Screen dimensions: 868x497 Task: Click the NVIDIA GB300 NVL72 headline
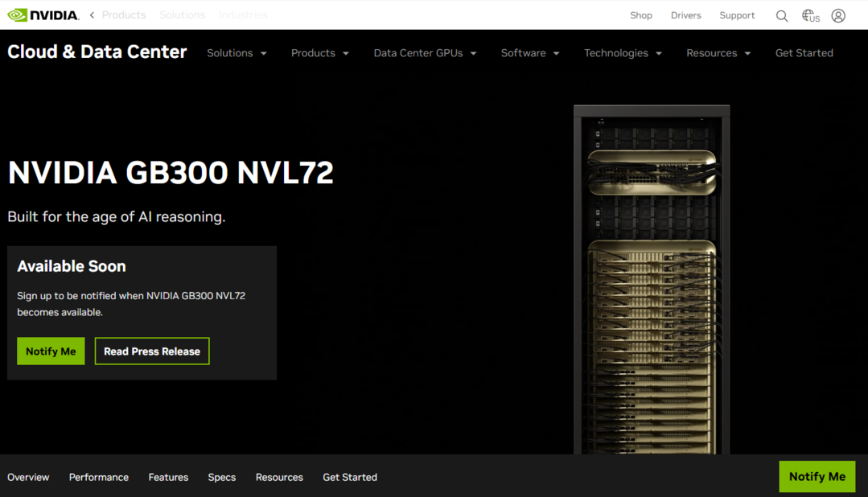point(171,173)
